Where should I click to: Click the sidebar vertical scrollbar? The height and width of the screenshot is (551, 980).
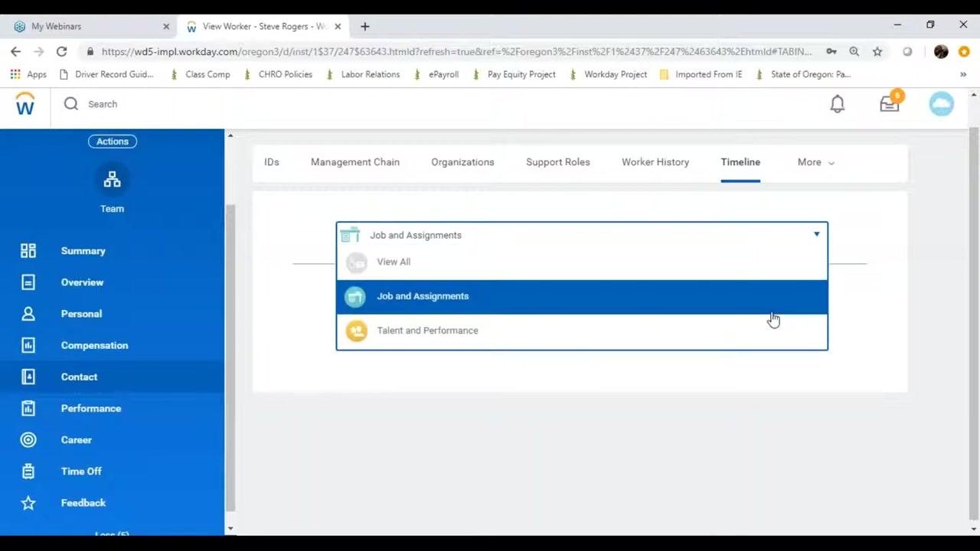[x=230, y=360]
